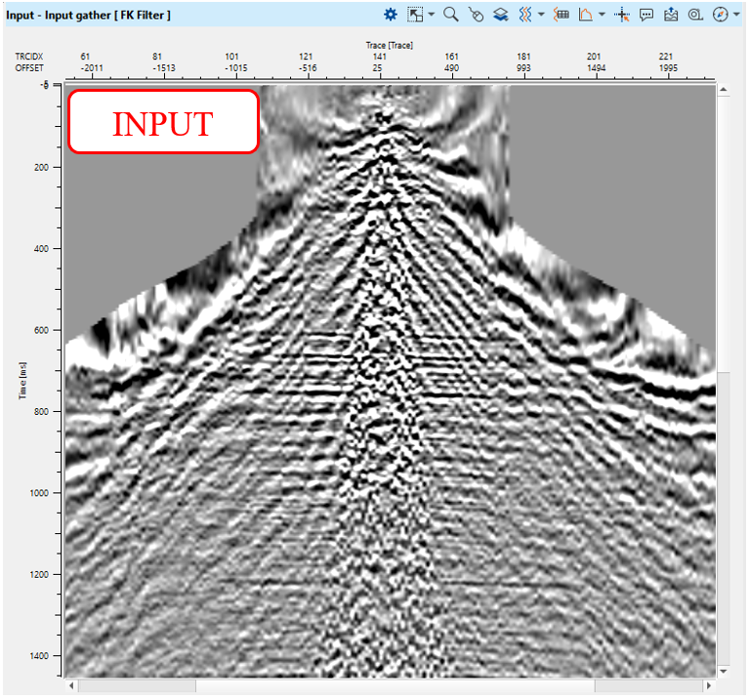749x700 pixels.
Task: Click the export image icon
Action: (x=671, y=14)
